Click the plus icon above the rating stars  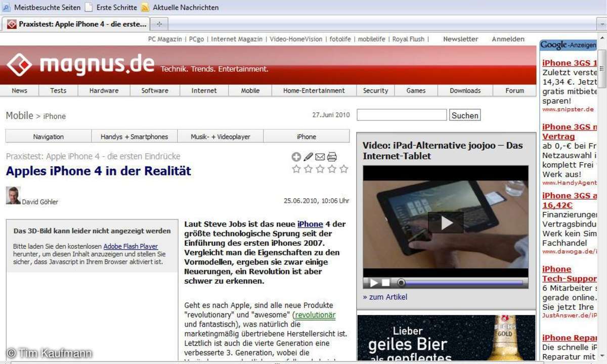pyautogui.click(x=296, y=157)
